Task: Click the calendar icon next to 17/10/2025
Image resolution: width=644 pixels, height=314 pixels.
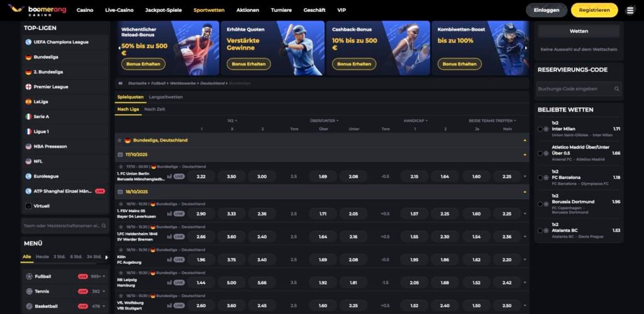Action: click(120, 154)
